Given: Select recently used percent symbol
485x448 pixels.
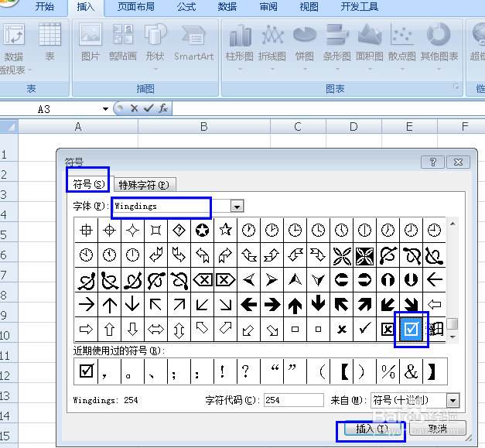Looking at the screenshot, I should coord(388,371).
